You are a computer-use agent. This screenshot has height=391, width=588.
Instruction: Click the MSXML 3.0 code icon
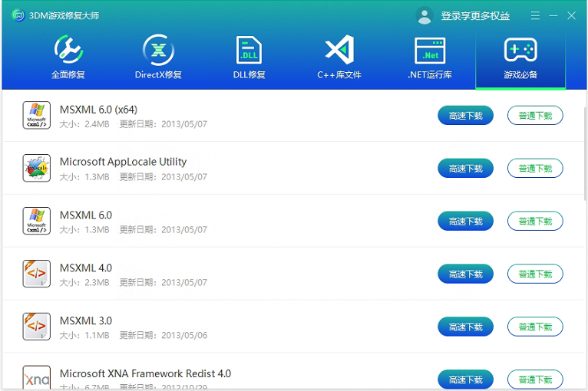pos(36,326)
